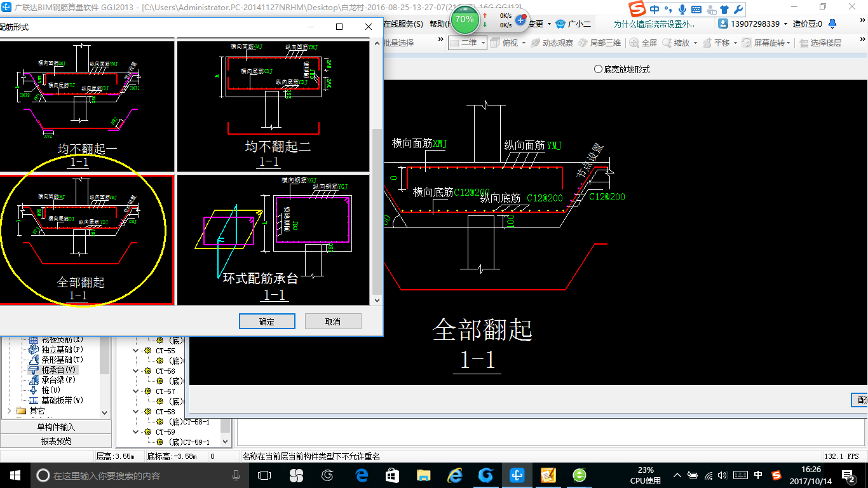Collapse the CT-58 tree node
Screen dimensions: 868x488
point(135,412)
